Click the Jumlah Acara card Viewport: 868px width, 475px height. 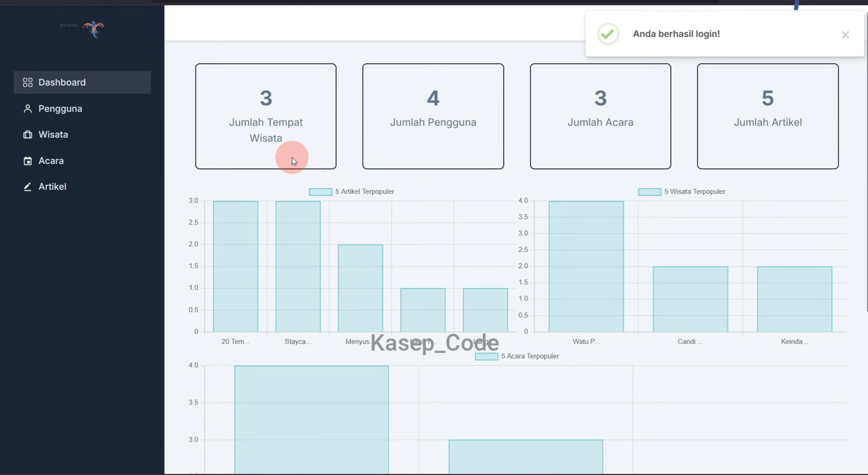click(x=600, y=116)
